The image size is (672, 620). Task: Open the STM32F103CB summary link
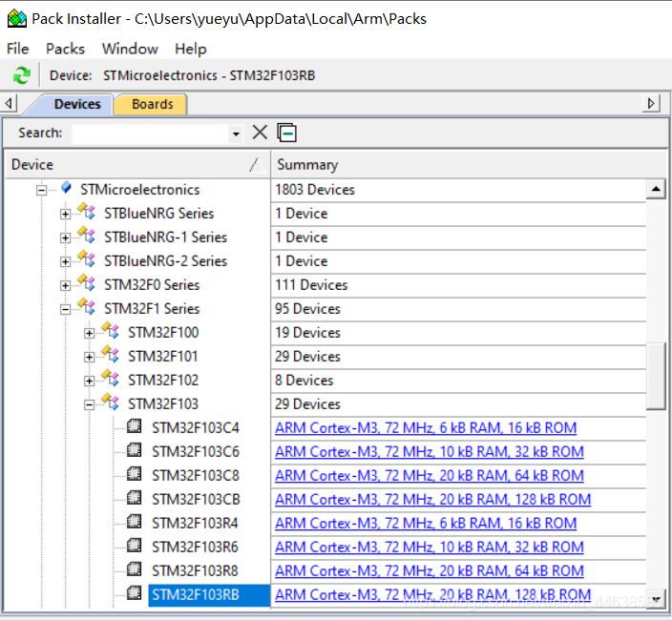[432, 499]
